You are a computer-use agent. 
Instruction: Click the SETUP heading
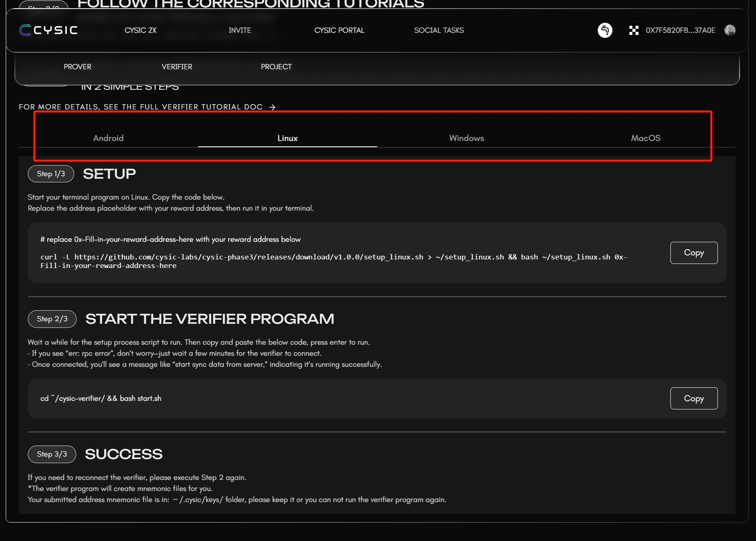[109, 174]
